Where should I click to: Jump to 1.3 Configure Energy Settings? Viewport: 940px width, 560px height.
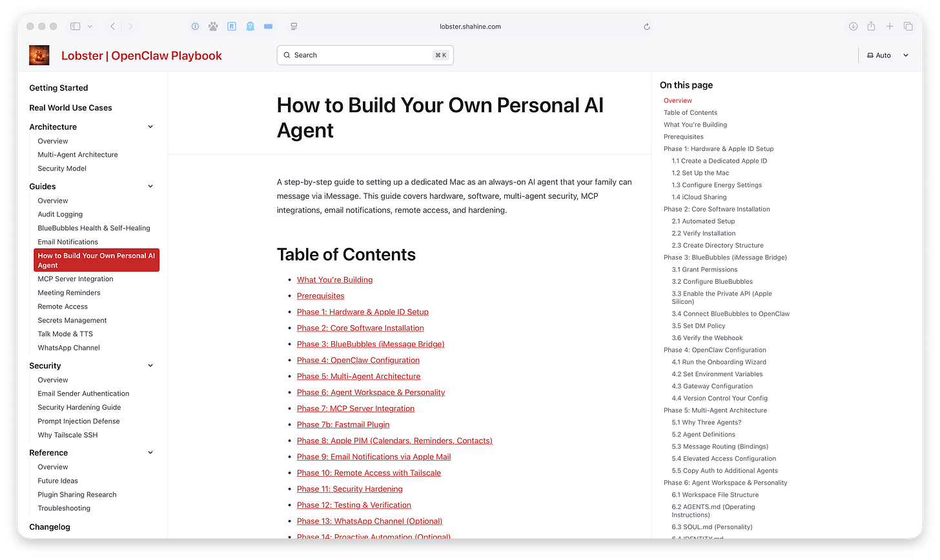(x=717, y=185)
